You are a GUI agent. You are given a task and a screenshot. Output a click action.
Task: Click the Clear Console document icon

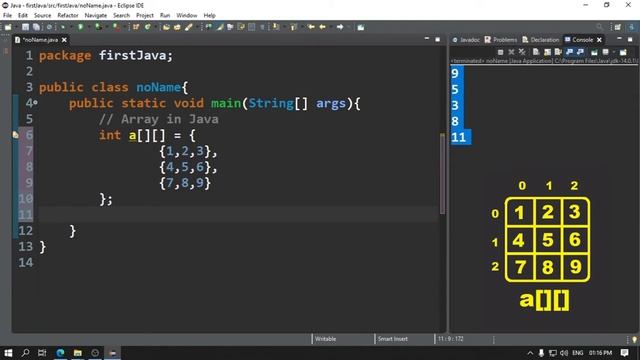[536, 52]
